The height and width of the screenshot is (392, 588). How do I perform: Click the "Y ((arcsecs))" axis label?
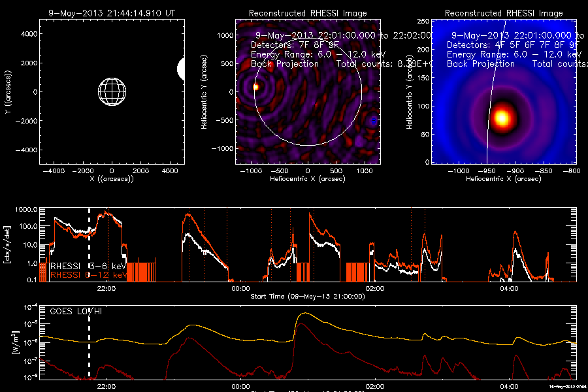point(8,92)
